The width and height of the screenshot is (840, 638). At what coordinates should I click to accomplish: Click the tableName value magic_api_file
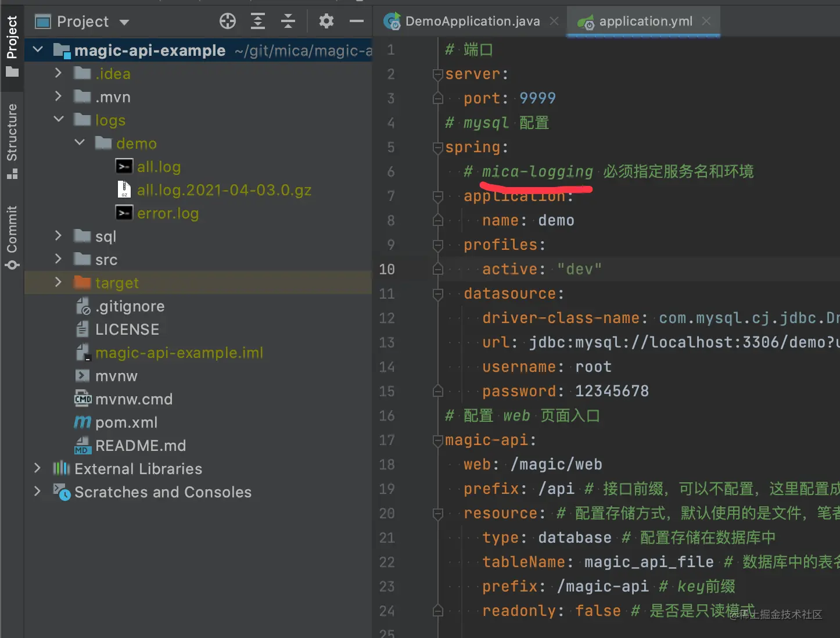(x=649, y=562)
